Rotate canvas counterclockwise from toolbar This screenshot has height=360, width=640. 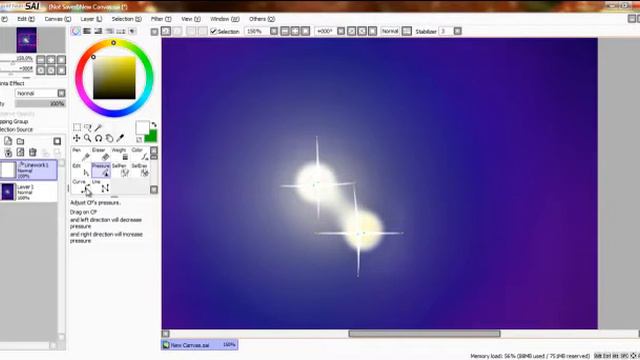[351, 31]
